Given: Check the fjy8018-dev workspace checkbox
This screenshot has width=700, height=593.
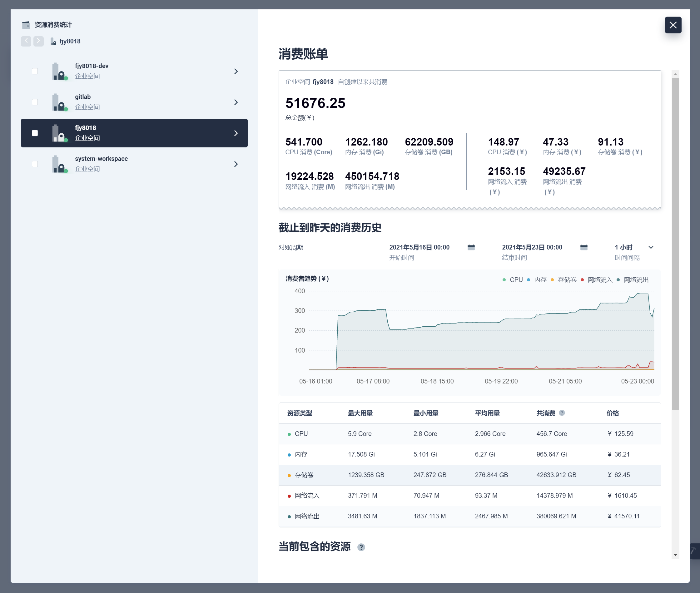Looking at the screenshot, I should click(x=35, y=71).
